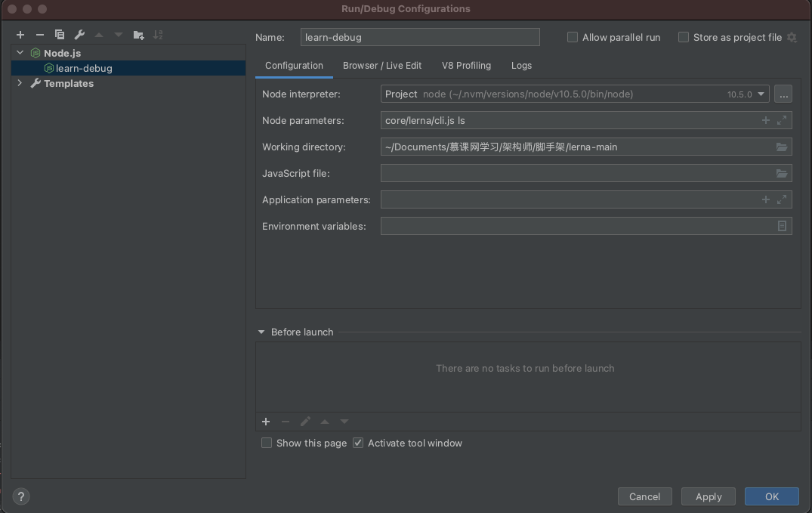812x513 pixels.
Task: Open Node interpreter version dropdown
Action: (x=761, y=94)
